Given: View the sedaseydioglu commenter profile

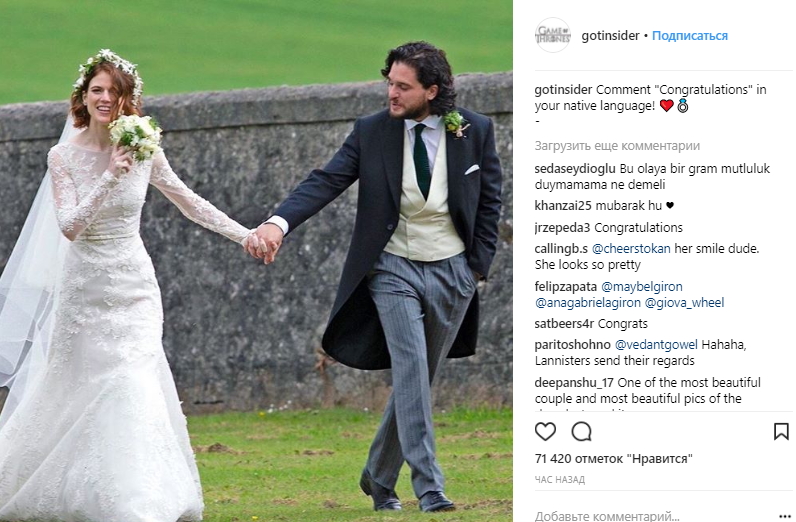Looking at the screenshot, I should [575, 169].
